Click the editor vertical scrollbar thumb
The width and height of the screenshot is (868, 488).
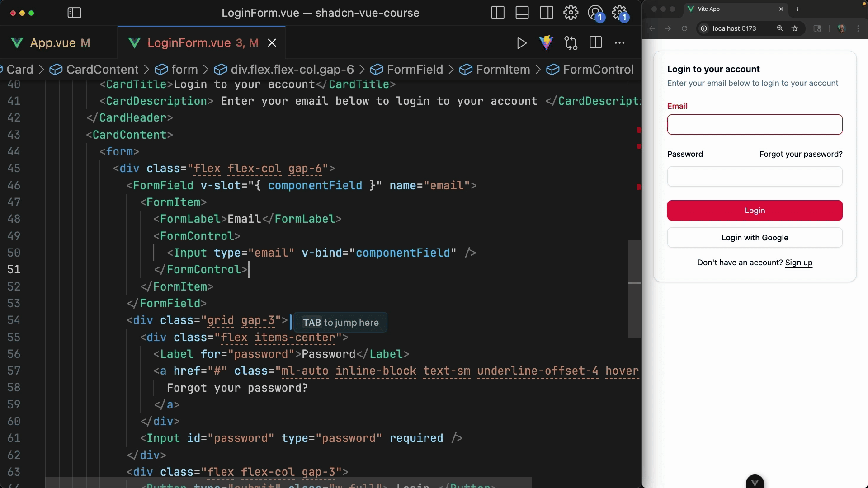[x=634, y=289]
